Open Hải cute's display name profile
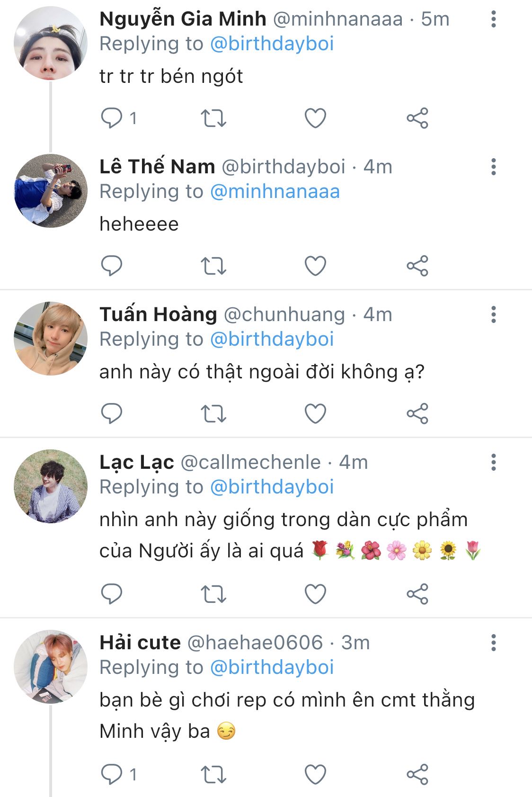Screen dimensions: 532x797 pyautogui.click(x=140, y=643)
